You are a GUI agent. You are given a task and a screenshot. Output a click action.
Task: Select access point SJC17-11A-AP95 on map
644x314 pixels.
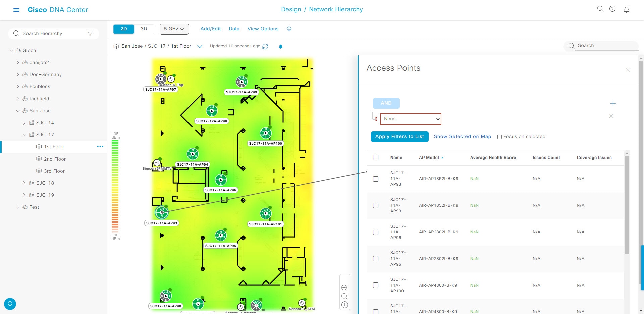221,236
